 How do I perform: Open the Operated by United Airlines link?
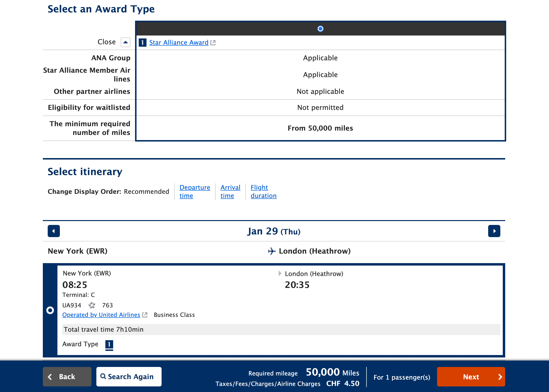(x=101, y=315)
